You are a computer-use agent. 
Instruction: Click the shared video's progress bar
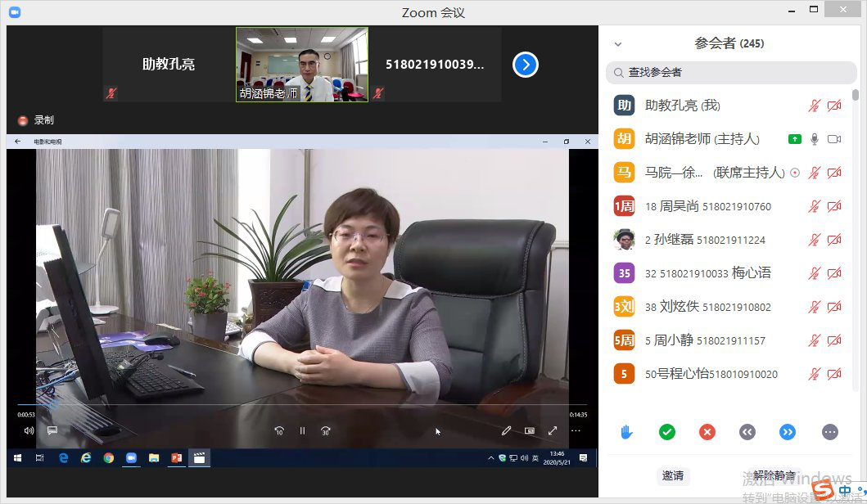click(x=295, y=405)
